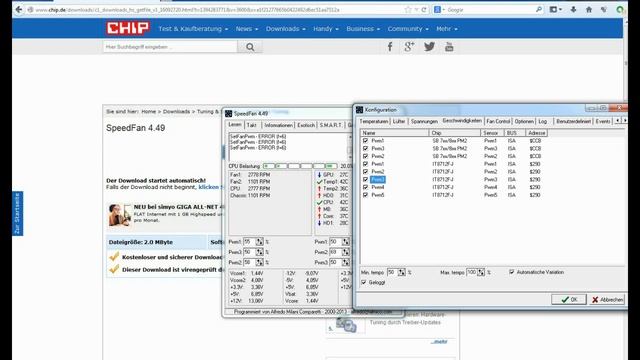Expand the Business dropdown menu
Image resolution: width=640 pixels, height=360 pixels.
pyautogui.click(x=363, y=29)
